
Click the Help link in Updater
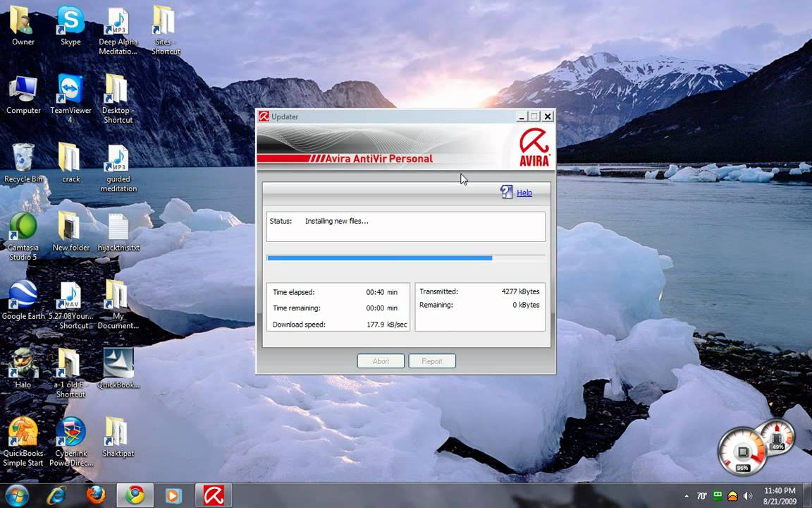(524, 193)
